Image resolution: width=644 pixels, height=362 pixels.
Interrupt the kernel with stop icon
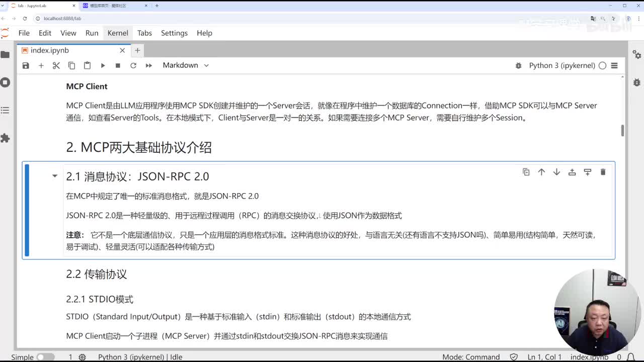click(x=118, y=65)
